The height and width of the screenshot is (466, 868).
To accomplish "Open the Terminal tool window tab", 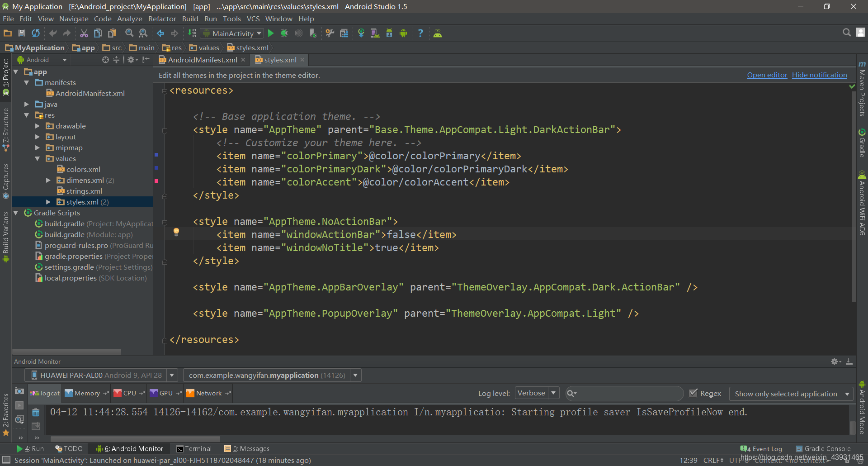I will (x=194, y=449).
